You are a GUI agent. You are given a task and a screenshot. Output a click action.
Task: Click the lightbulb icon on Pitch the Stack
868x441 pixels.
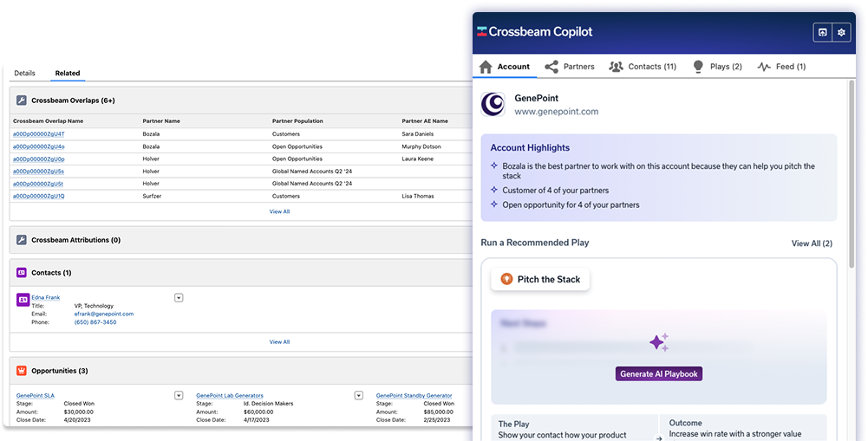[506, 279]
